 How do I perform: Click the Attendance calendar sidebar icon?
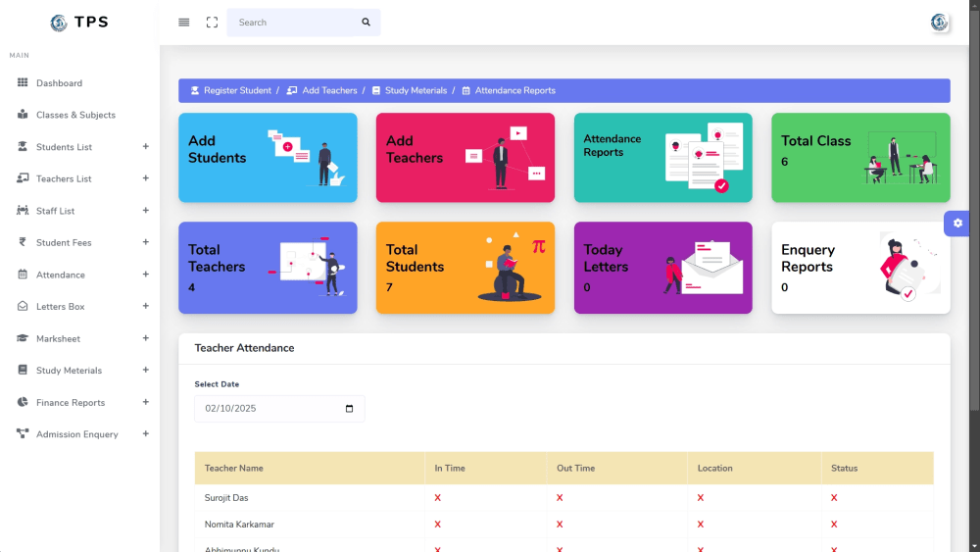click(23, 274)
